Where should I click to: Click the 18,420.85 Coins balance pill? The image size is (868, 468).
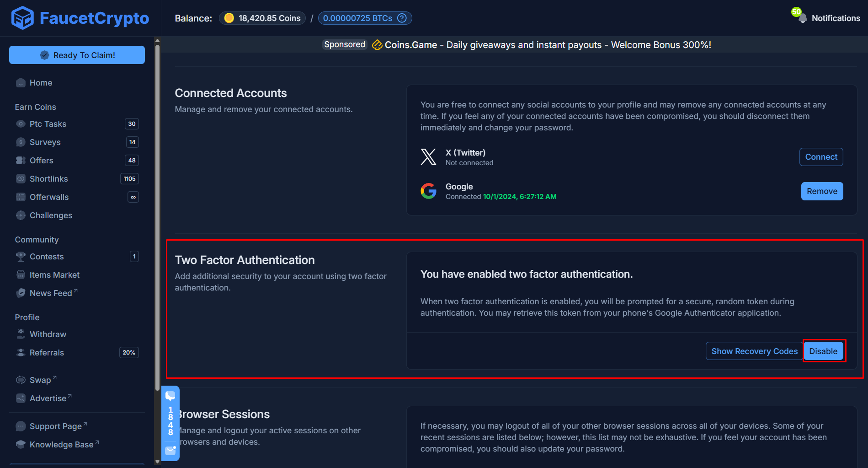coord(262,18)
